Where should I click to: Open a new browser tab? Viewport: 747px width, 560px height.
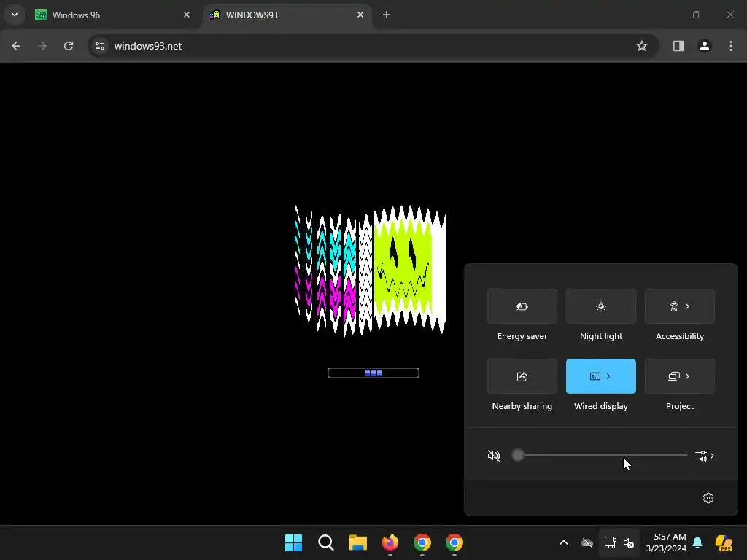pos(387,15)
